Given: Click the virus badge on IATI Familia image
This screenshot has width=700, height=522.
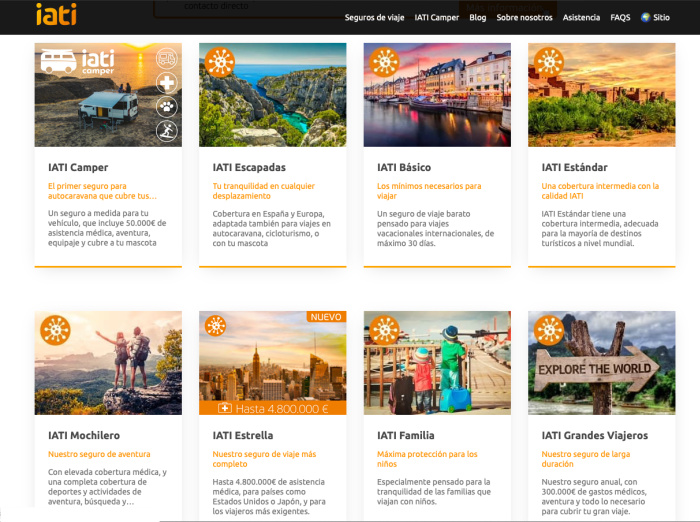Looking at the screenshot, I should [x=384, y=330].
